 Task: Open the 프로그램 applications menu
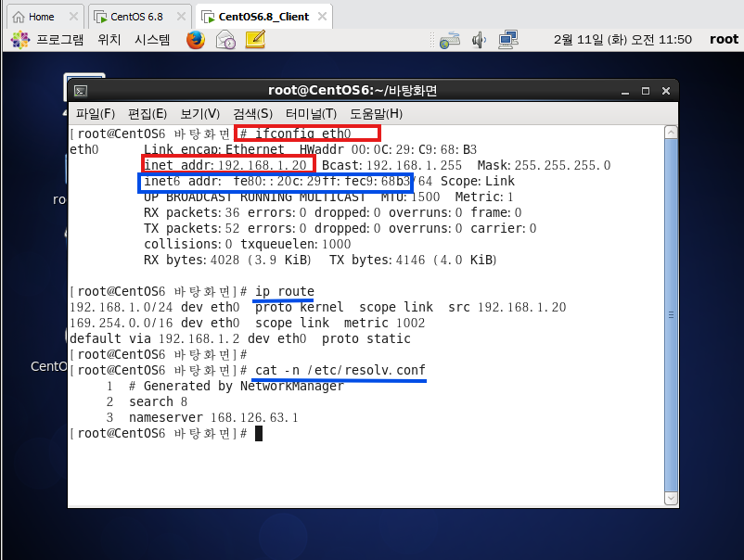(x=47, y=39)
